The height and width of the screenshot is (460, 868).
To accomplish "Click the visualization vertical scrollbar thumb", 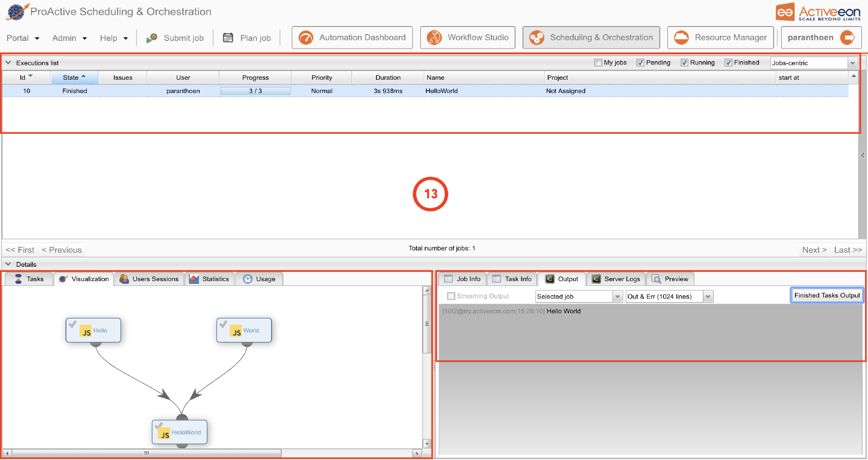I will (x=427, y=324).
